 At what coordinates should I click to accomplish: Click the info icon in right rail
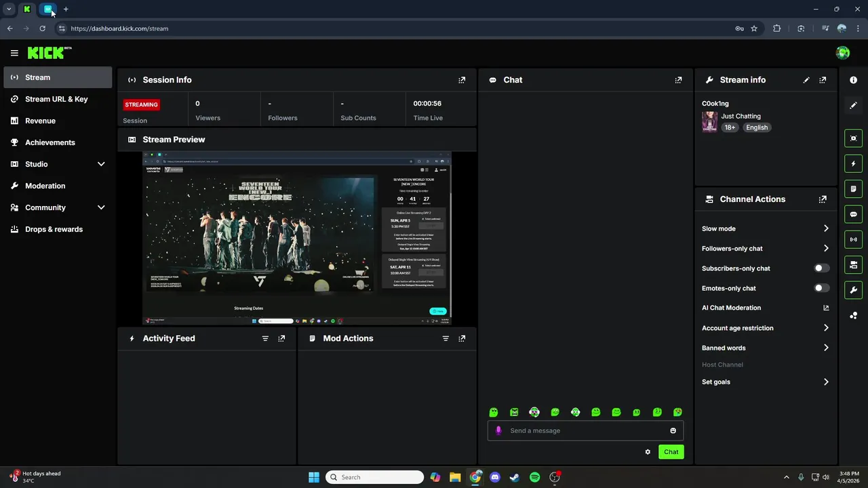point(853,80)
